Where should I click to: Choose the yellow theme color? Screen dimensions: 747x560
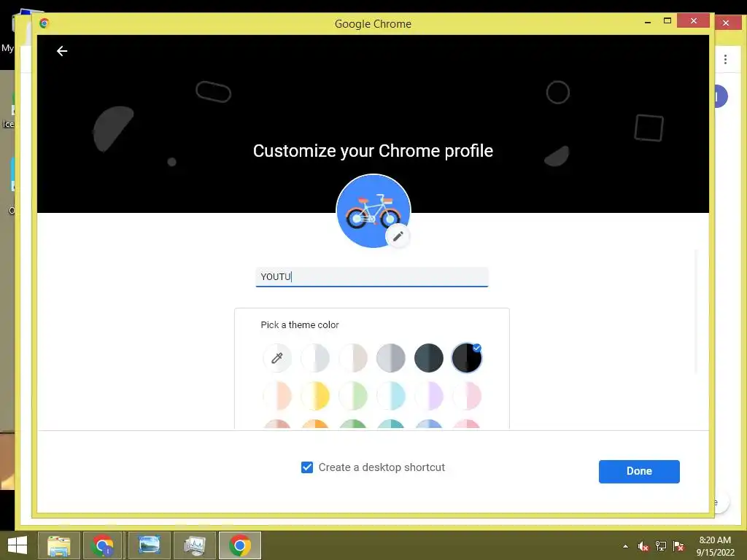pyautogui.click(x=315, y=396)
